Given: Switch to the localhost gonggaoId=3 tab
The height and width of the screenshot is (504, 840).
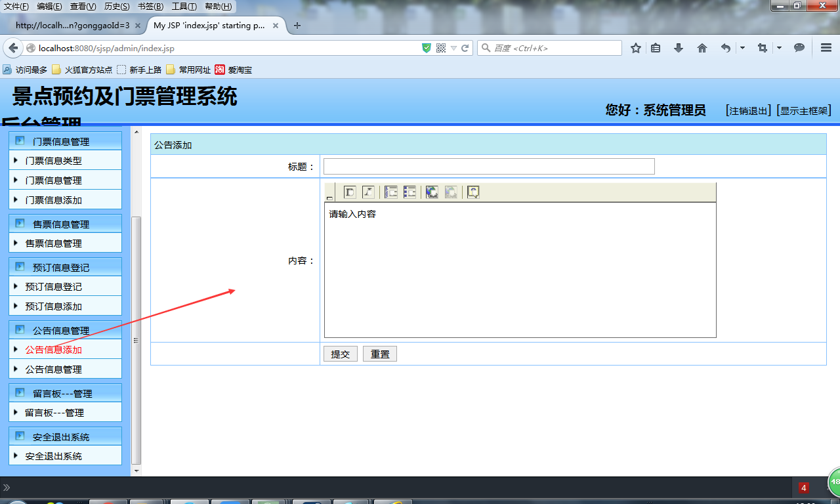Looking at the screenshot, I should 73,26.
